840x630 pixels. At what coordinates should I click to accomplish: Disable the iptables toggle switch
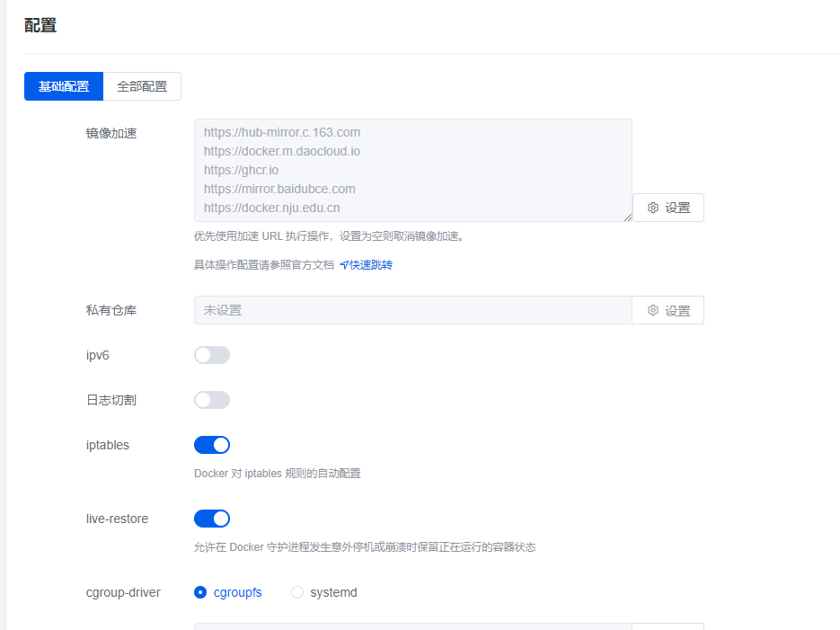point(212,445)
